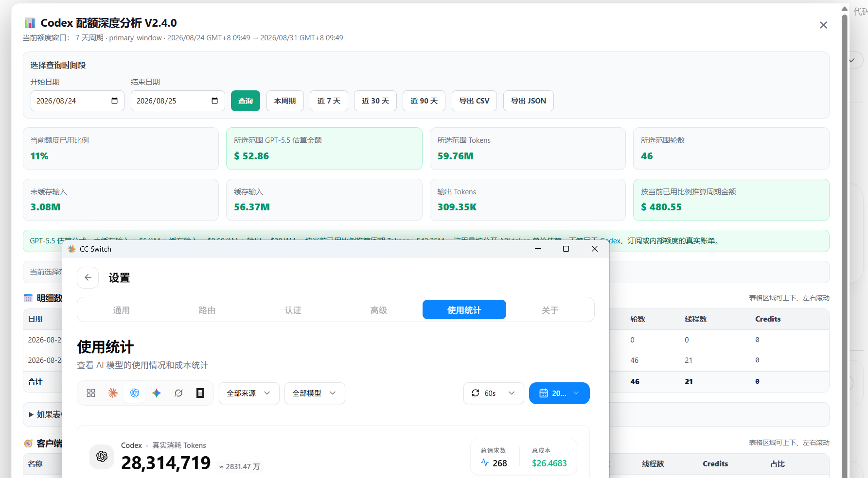Click the 占比 column header
The width and height of the screenshot is (868, 478).
coord(778,463)
